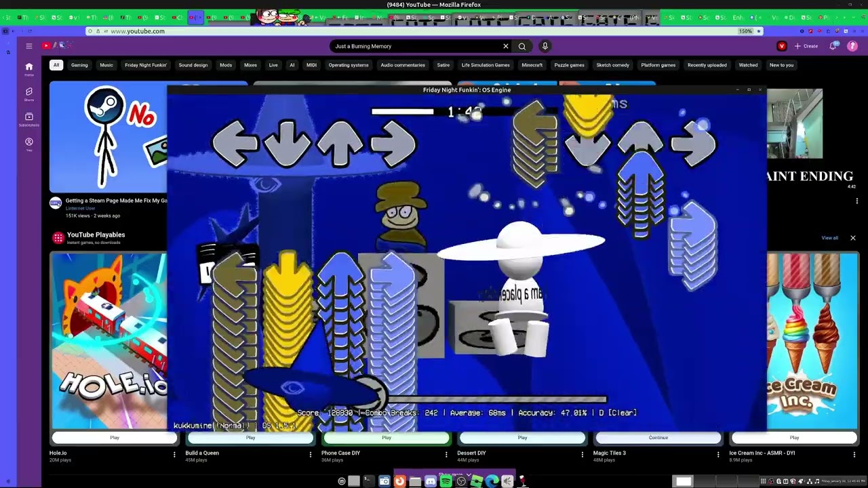
Task: Open the YouTube Home sidebar icon
Action: (29, 68)
